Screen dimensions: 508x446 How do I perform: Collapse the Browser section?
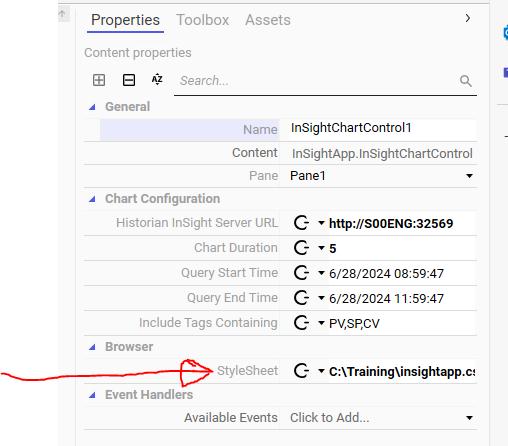[92, 347]
